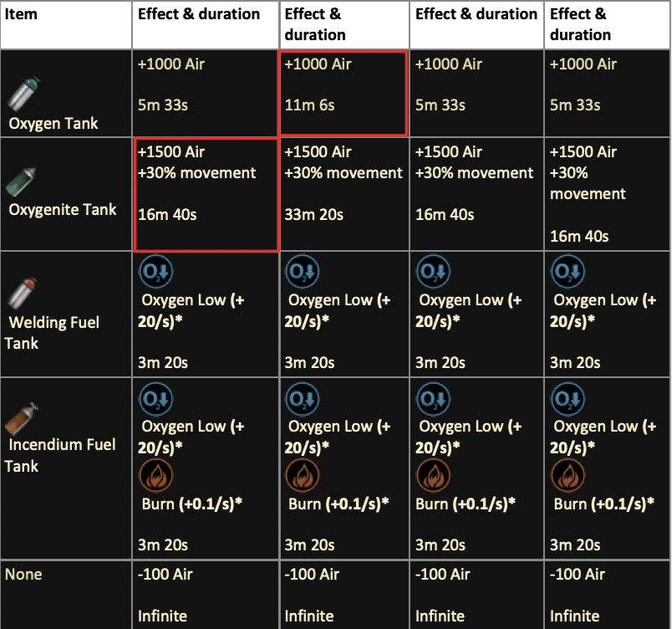Click the green Oxygenite Tank icon
The image size is (672, 629).
[21, 182]
